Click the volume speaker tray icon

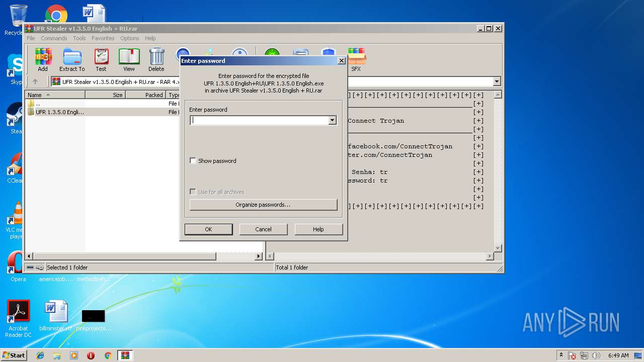pos(596,355)
